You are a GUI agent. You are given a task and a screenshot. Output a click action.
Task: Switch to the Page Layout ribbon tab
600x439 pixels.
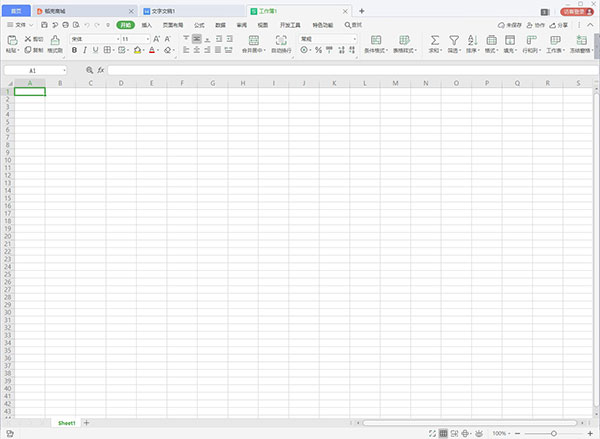pos(173,25)
